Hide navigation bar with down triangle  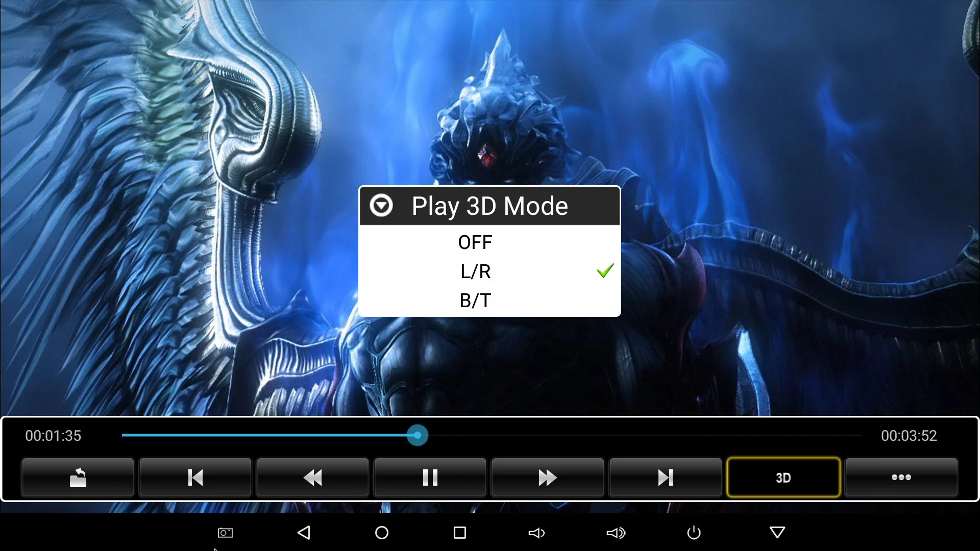click(777, 533)
